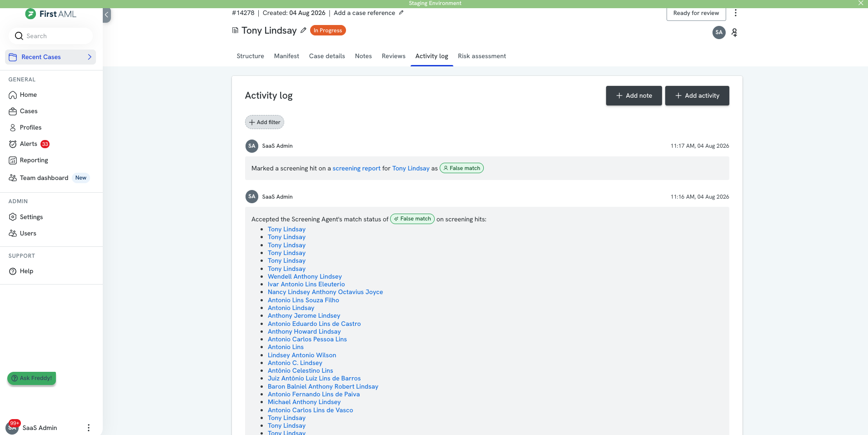Select the Manifest tab
The image size is (868, 435).
pos(286,56)
